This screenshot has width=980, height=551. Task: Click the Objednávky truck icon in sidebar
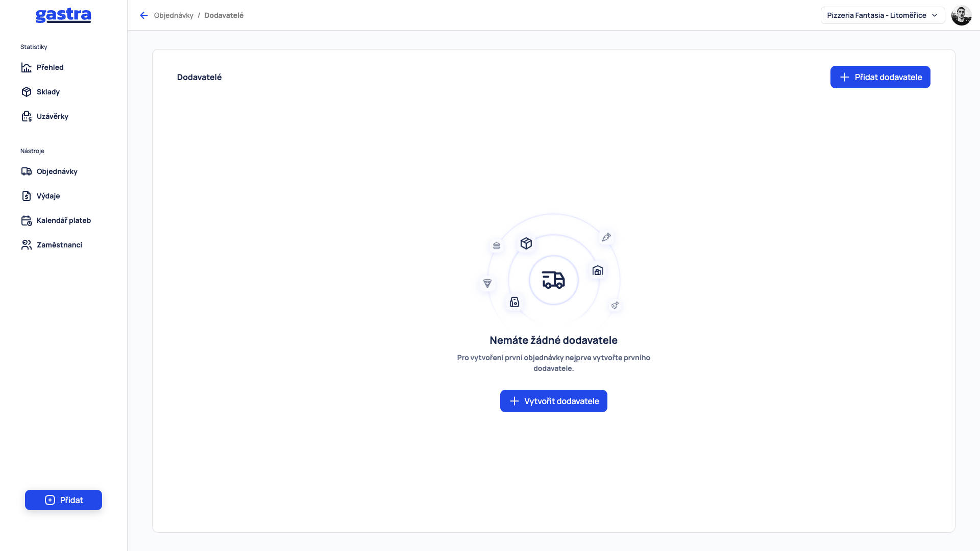(27, 171)
